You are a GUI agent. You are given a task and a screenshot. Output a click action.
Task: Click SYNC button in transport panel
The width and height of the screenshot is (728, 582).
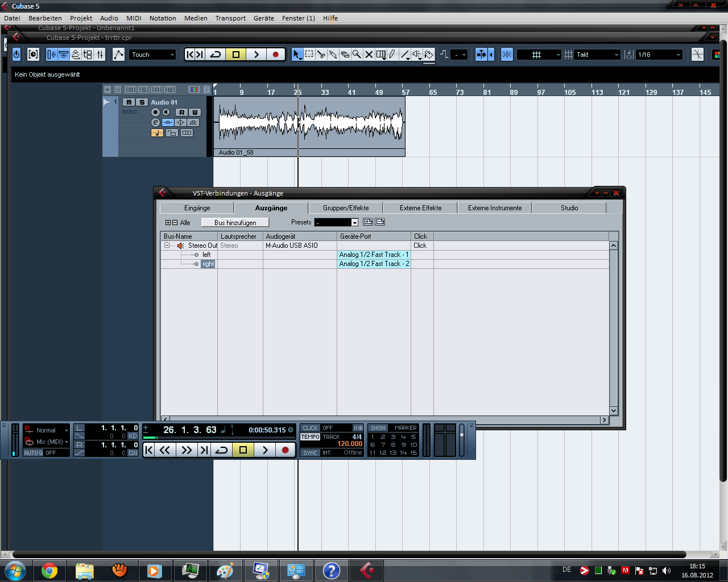point(311,452)
